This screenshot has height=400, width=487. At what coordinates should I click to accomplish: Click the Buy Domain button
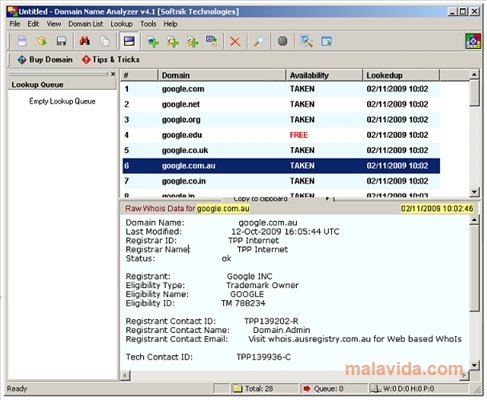pos(45,60)
